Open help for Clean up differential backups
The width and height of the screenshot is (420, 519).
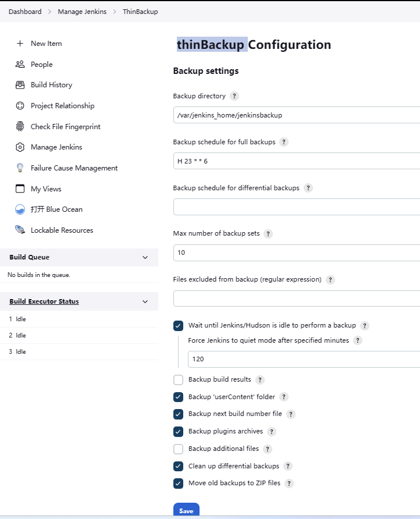(288, 466)
